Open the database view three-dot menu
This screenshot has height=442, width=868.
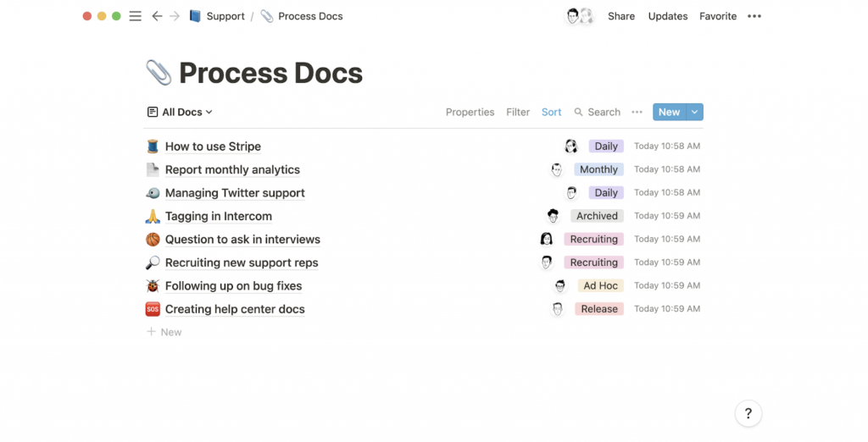[637, 112]
